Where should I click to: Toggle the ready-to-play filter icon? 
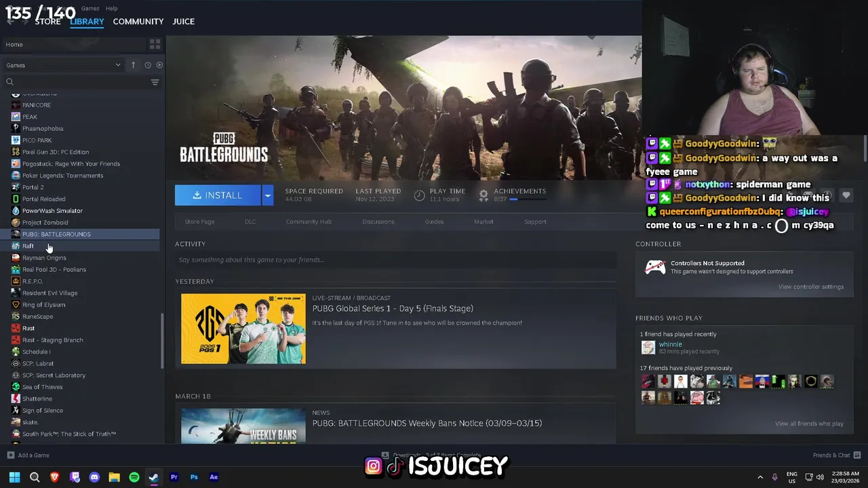(159, 65)
